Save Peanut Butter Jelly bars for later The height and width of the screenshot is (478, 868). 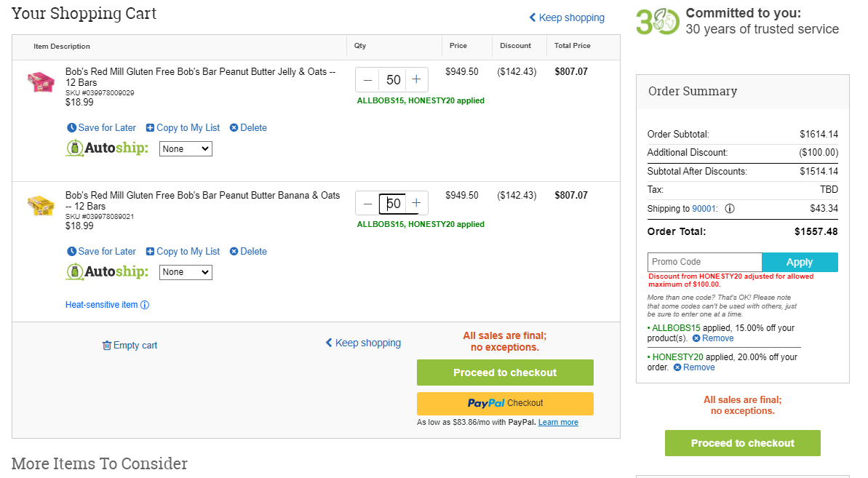(101, 128)
